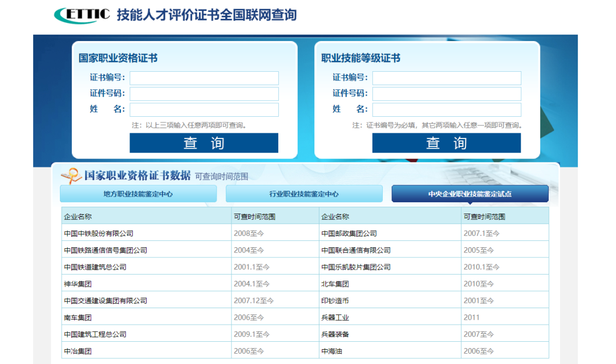Viewport: 616px width, 364px height.
Task: Click the 2007.1至今 time range cell
Action: [x=505, y=234]
